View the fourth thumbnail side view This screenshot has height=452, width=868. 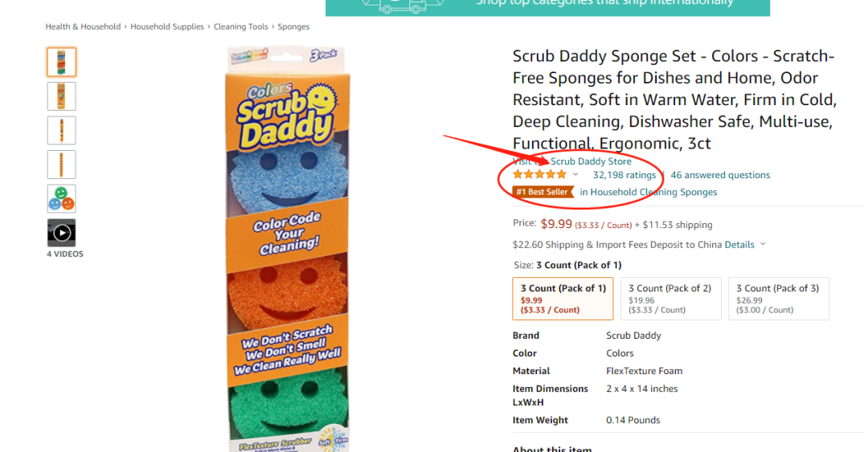coord(61,165)
